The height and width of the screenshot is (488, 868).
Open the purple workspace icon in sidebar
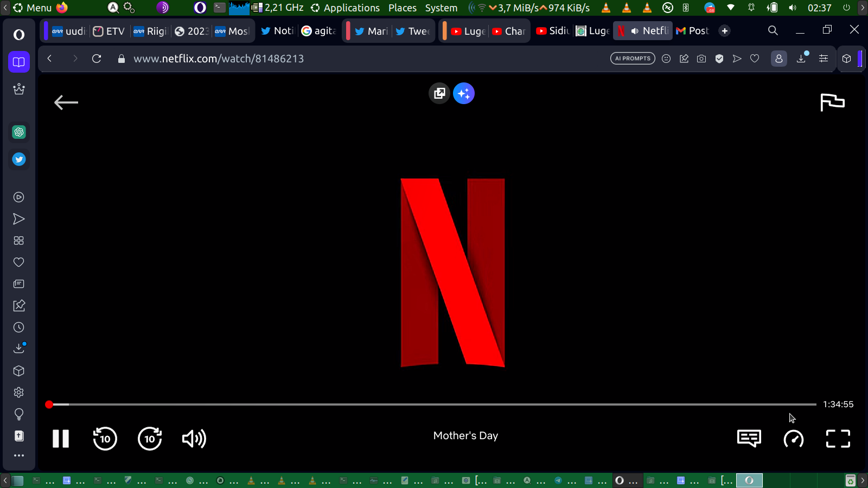[x=19, y=62]
